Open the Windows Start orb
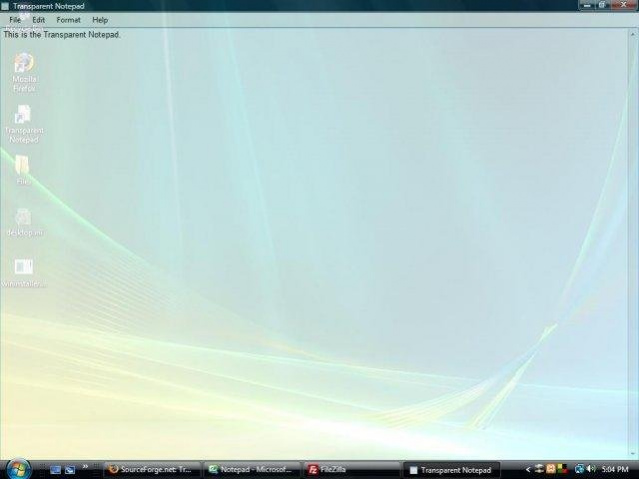The height and width of the screenshot is (479, 639). pos(18,468)
